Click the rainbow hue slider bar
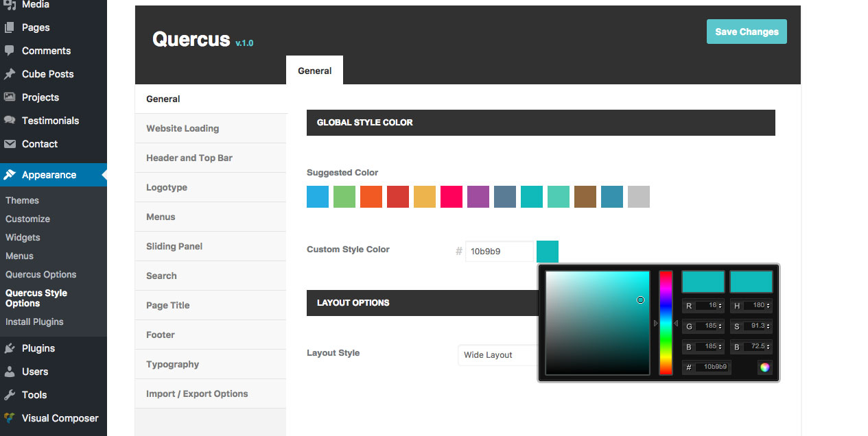This screenshot has height=436, width=868. [666, 322]
